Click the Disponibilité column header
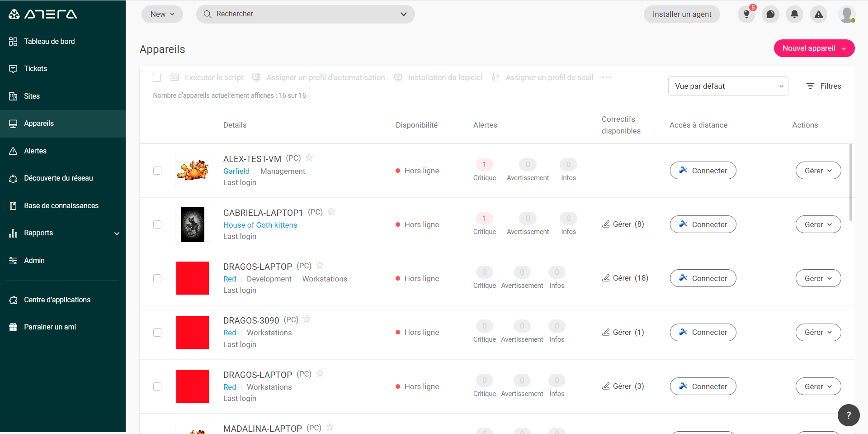This screenshot has width=868, height=434. click(416, 125)
